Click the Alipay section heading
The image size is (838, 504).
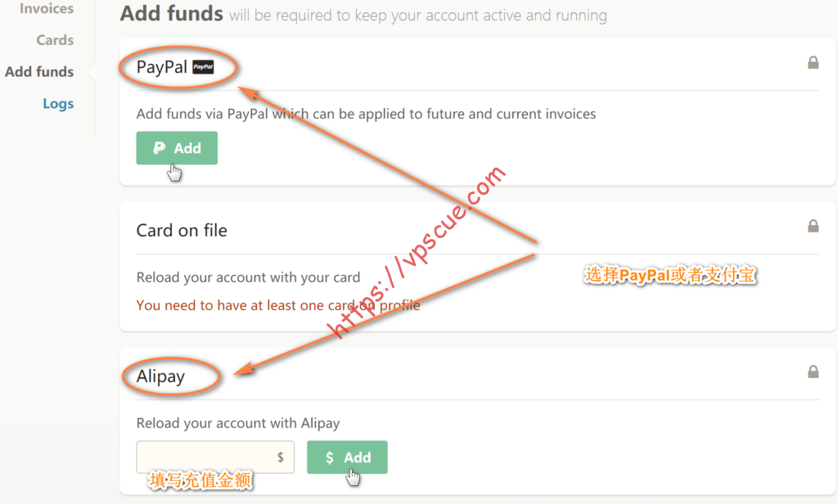pyautogui.click(x=160, y=376)
